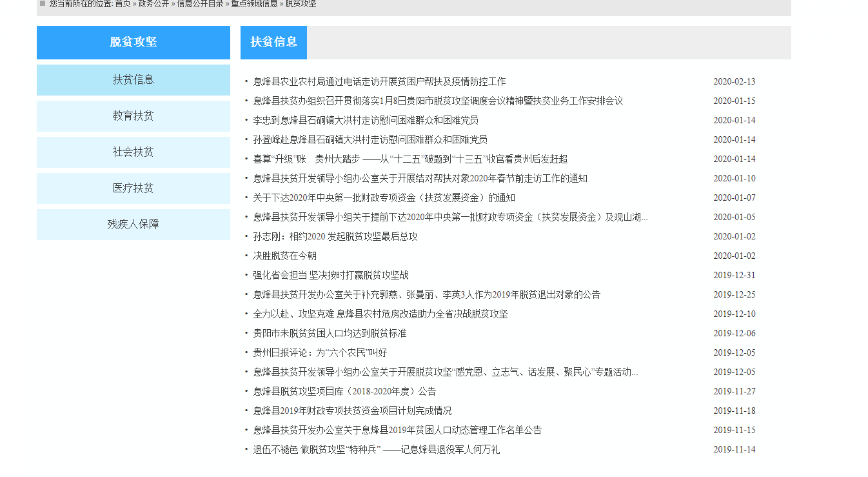Image resolution: width=868 pixels, height=477 pixels.
Task: Open article about 农业农村局 电话走访贫困户
Action: coord(379,82)
